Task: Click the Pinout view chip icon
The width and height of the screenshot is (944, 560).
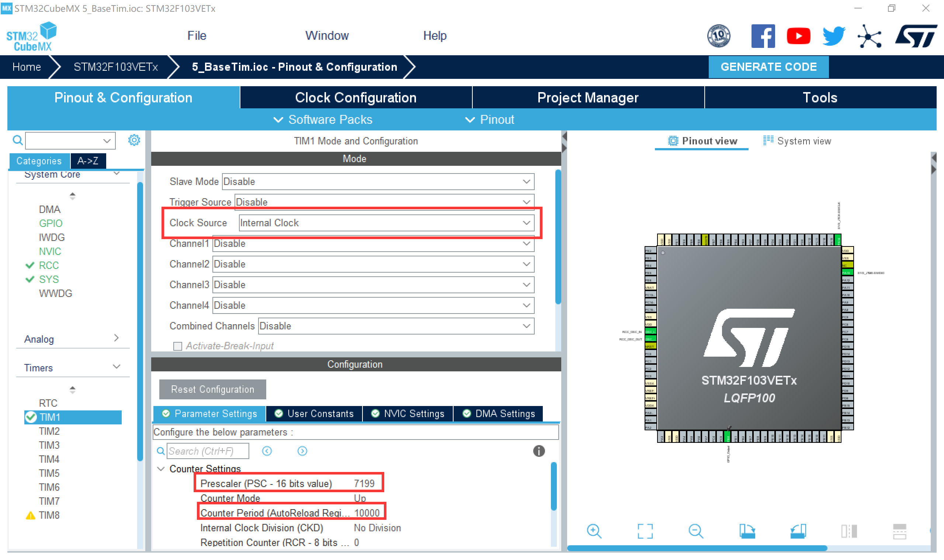Action: (x=673, y=141)
